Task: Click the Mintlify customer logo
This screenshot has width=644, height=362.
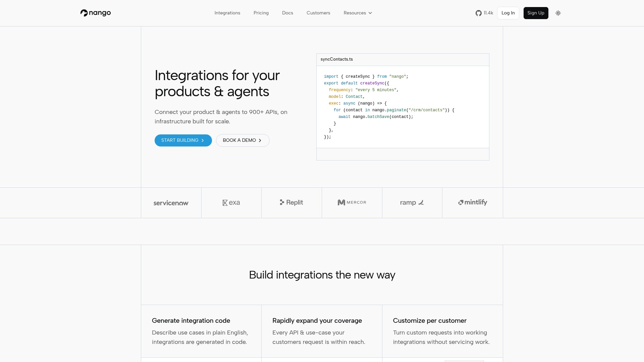Action: [x=473, y=202]
